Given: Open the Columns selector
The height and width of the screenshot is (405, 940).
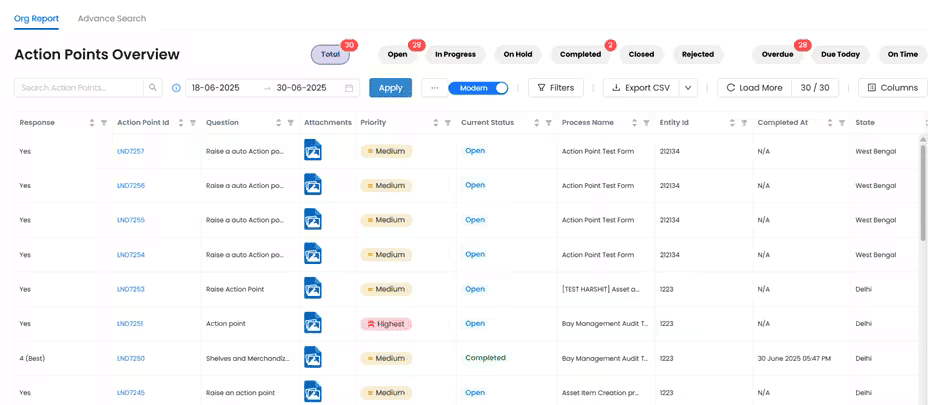Looking at the screenshot, I should (x=892, y=88).
